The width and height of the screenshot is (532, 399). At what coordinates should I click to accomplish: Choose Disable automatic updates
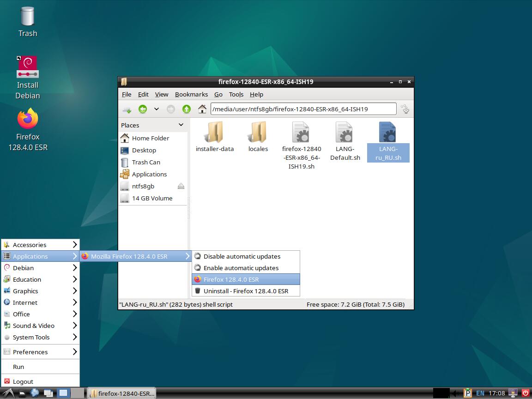pyautogui.click(x=246, y=256)
